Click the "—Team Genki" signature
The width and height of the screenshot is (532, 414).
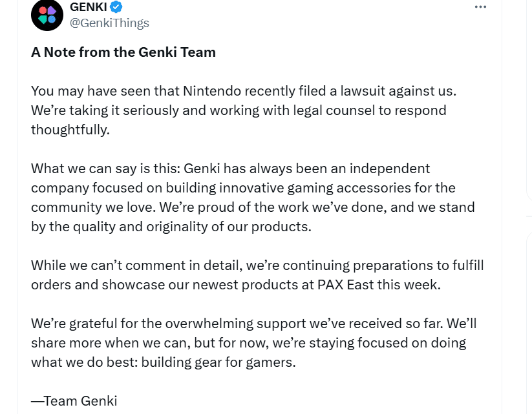coord(74,400)
